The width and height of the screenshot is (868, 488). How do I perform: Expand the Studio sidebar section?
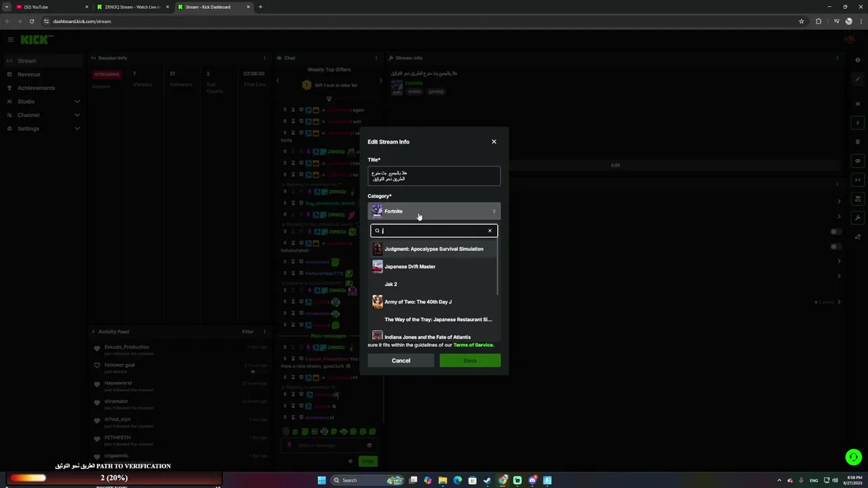42,102
